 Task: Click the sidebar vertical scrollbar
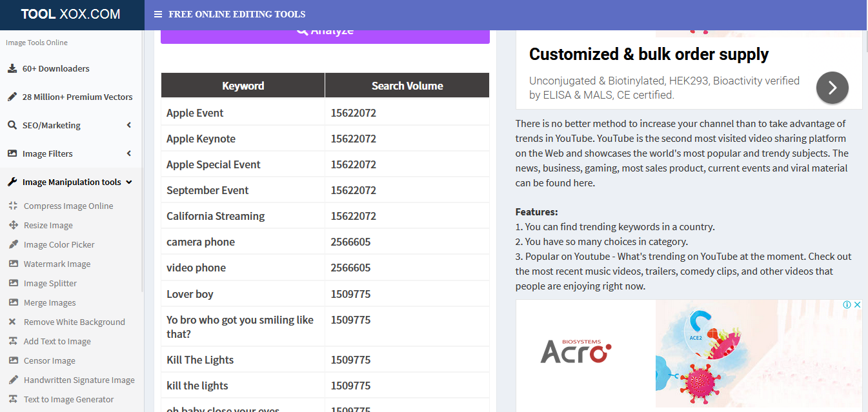(x=142, y=161)
